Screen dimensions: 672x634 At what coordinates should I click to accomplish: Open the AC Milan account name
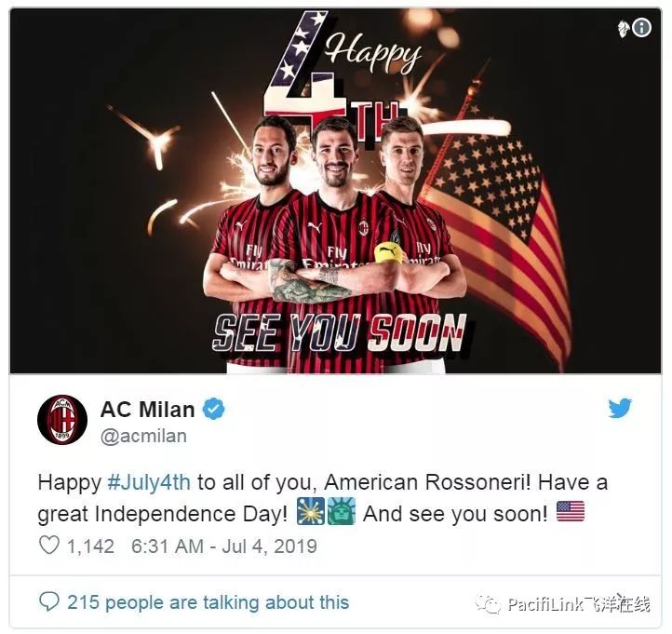[147, 409]
